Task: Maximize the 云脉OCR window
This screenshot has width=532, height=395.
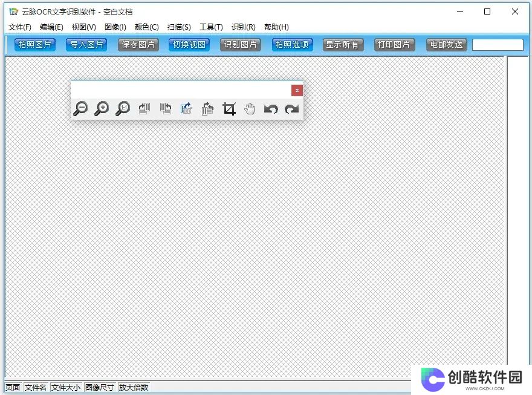Action: [487, 11]
